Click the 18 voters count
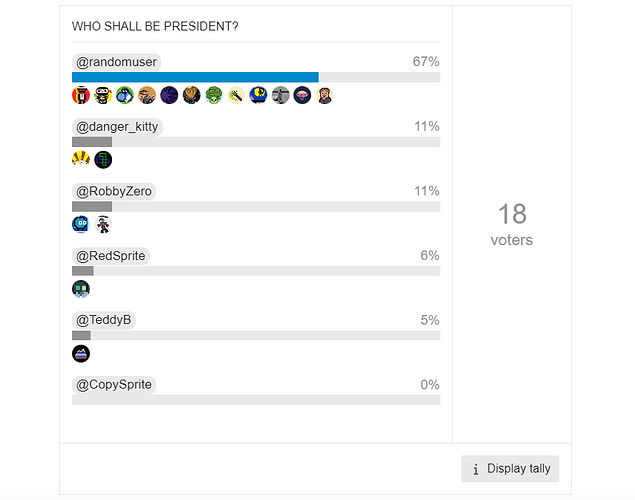 [x=512, y=223]
